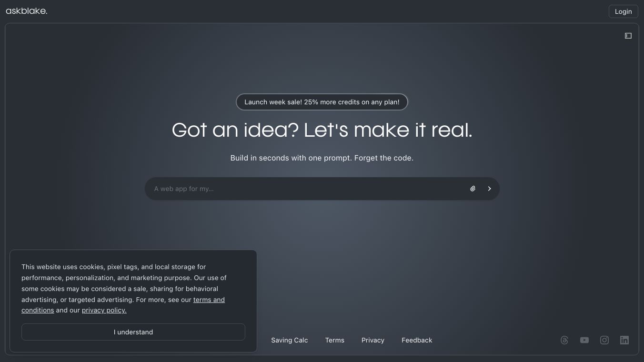Click the askblake logo
The height and width of the screenshot is (362, 644).
27,11
